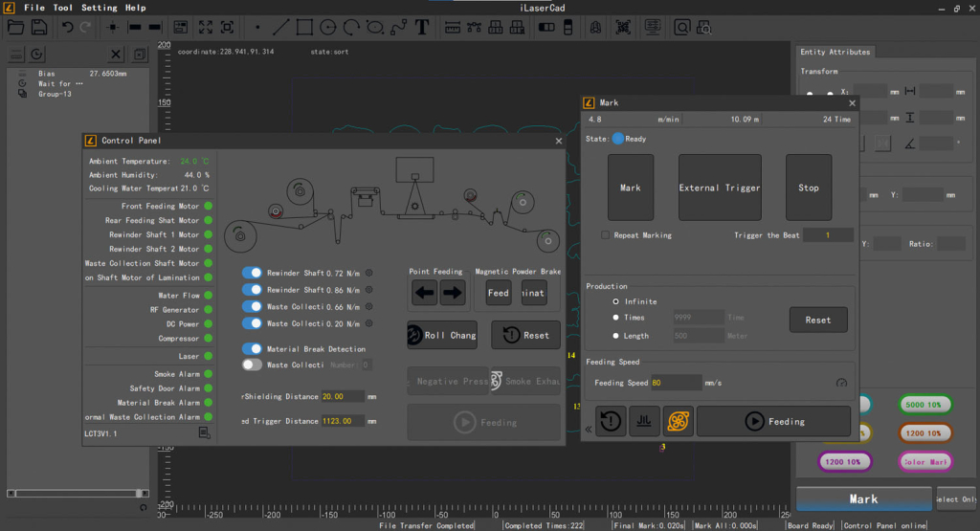
Task: Click the Stop button
Action: pos(808,188)
